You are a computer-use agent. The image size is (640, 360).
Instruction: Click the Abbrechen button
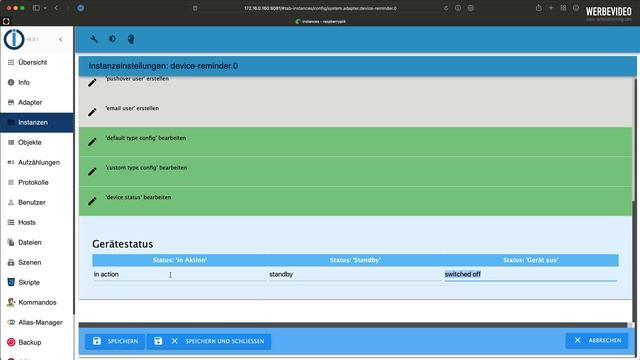[x=597, y=340]
